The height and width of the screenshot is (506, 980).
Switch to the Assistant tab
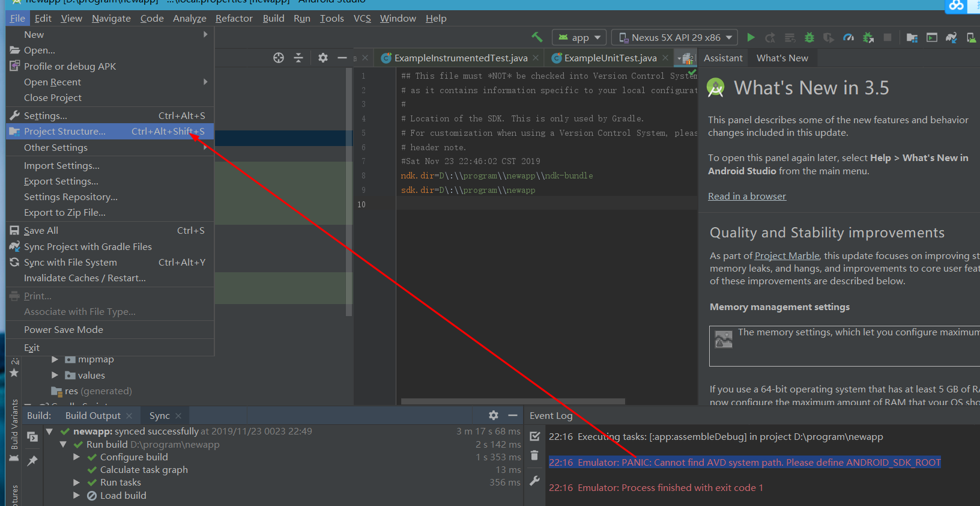point(723,58)
